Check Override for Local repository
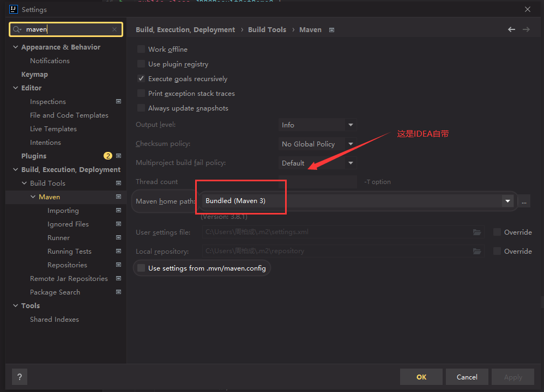Screen dimensions: 544x392 (497, 252)
